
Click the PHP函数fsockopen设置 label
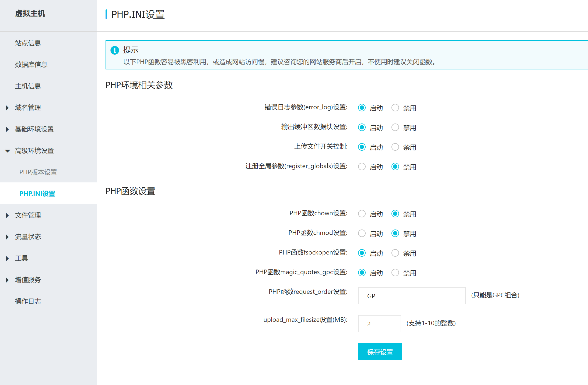[x=313, y=253]
